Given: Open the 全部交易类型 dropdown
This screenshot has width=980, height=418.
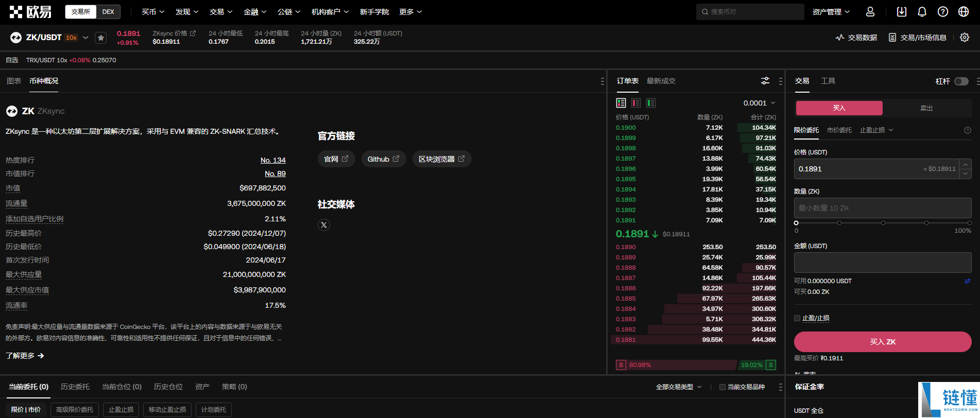Looking at the screenshot, I should tap(679, 387).
